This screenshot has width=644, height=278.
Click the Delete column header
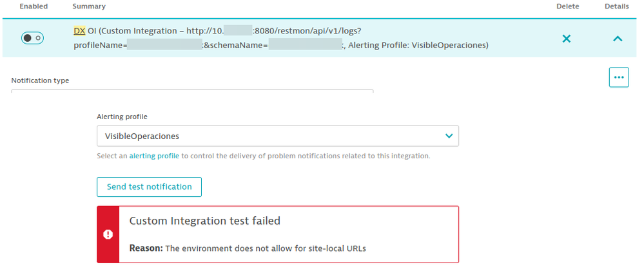pyautogui.click(x=568, y=6)
